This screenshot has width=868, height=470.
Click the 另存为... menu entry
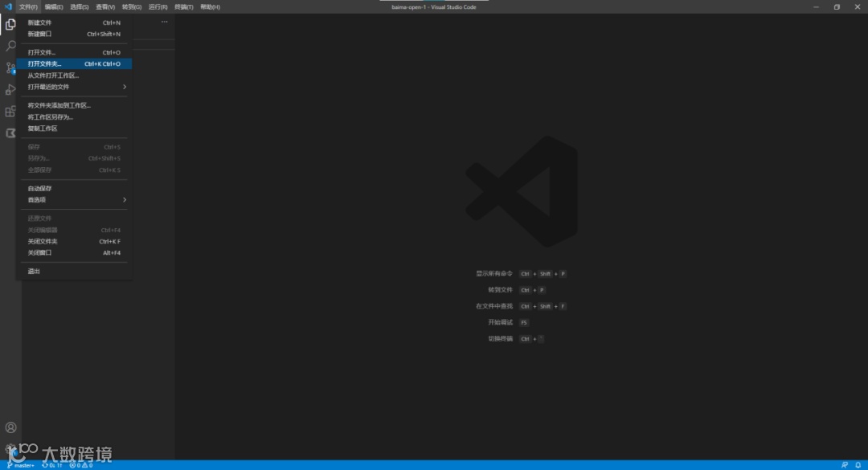tap(74, 158)
